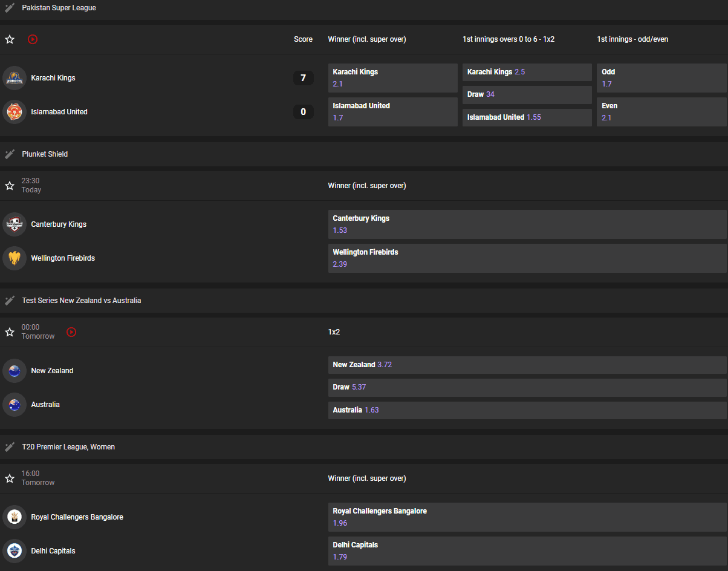
Task: Open live stream for Karachi Kings match
Action: click(x=33, y=39)
